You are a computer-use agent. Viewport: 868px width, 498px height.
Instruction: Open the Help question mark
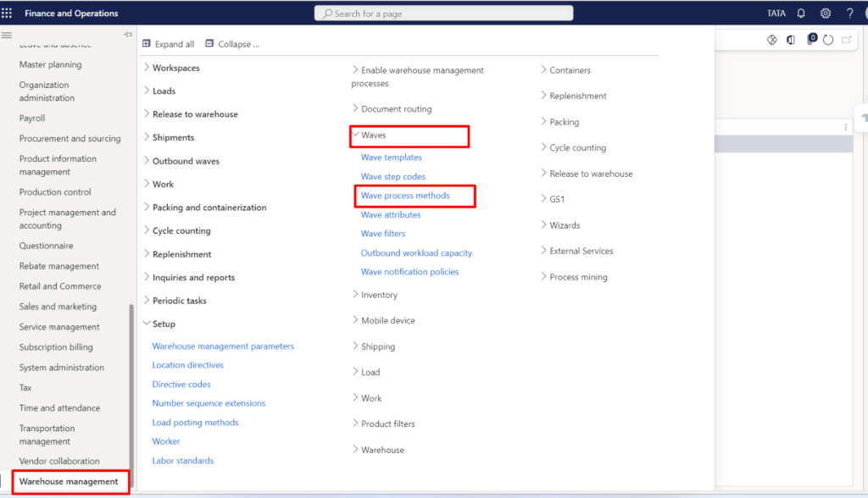coord(849,14)
